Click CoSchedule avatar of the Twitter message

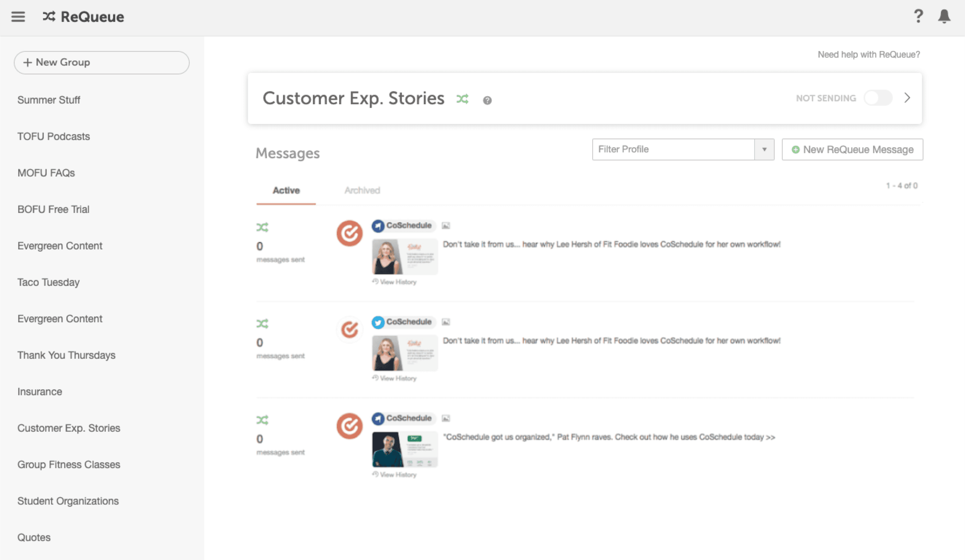[349, 330]
